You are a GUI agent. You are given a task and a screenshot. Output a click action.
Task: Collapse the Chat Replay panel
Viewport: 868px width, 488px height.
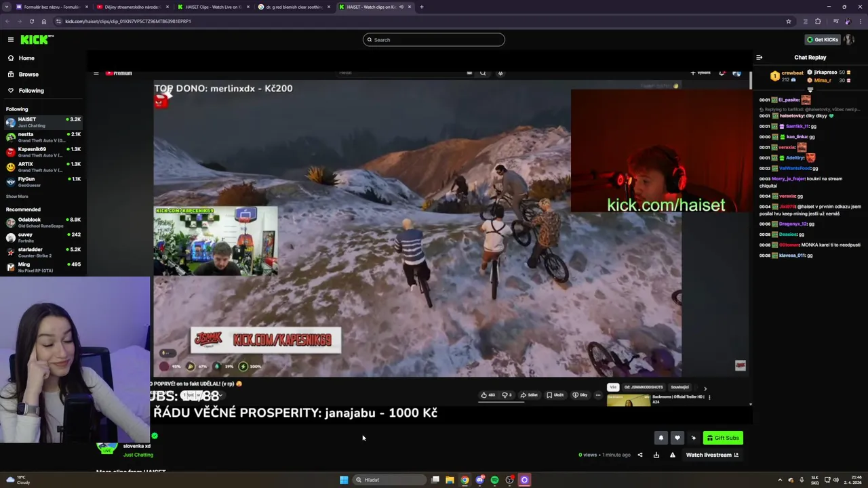point(759,58)
